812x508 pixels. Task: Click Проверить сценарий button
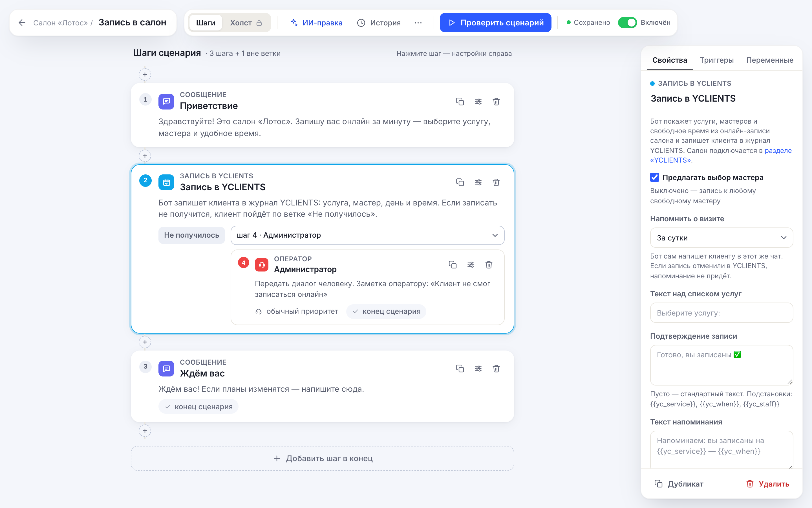pyautogui.click(x=495, y=23)
